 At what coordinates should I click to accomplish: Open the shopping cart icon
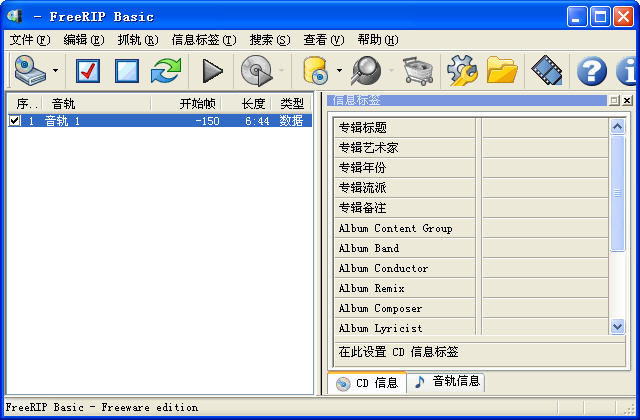(x=418, y=71)
